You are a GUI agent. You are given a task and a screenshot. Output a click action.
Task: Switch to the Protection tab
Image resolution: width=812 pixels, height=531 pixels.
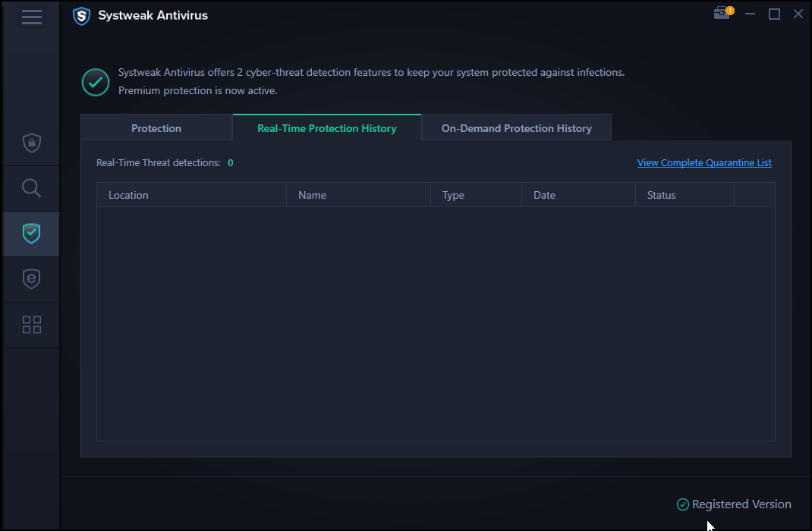pyautogui.click(x=156, y=127)
